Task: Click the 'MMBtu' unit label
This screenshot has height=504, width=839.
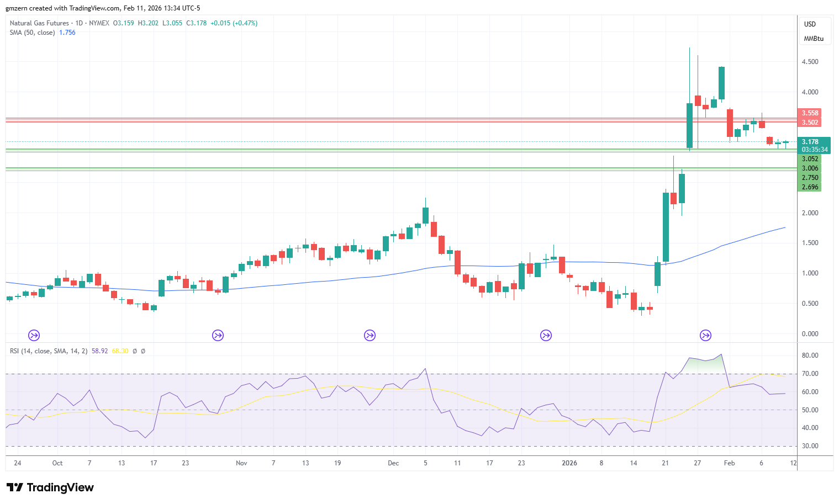Action: point(814,39)
